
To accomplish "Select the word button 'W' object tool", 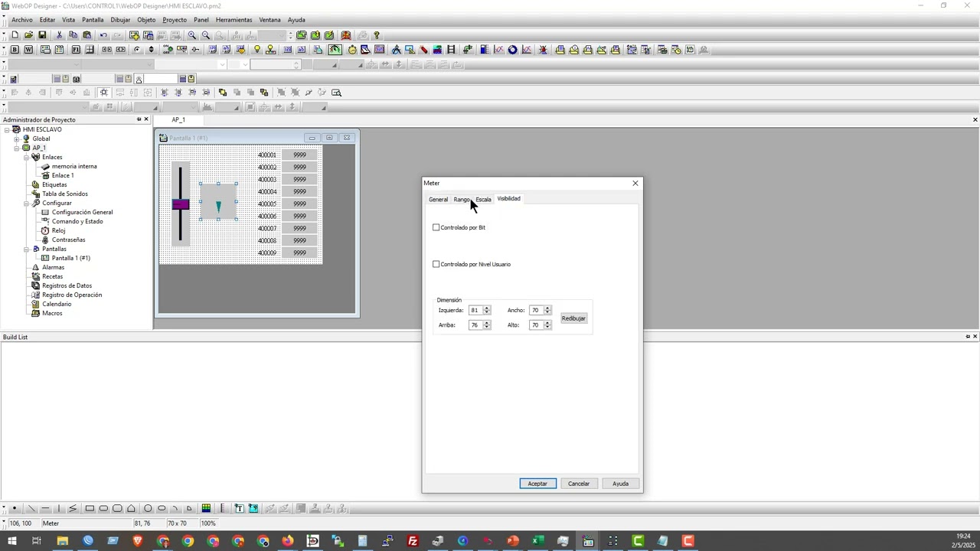I will tap(28, 50).
